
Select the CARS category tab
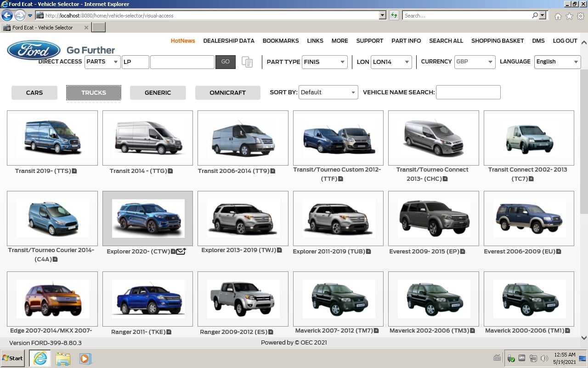coord(34,92)
